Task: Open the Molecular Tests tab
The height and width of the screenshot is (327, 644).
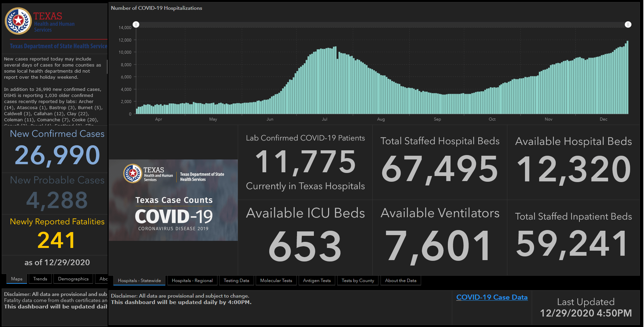Action: 276,281
